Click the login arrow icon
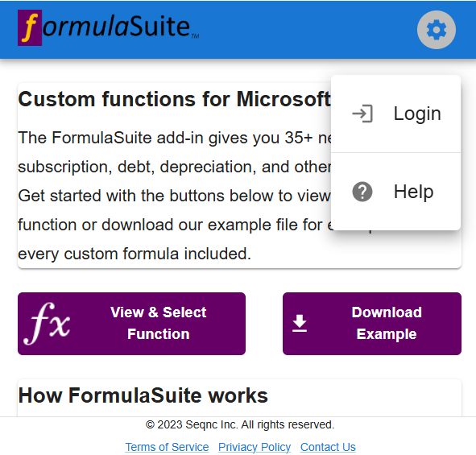476x455 pixels. pyautogui.click(x=362, y=114)
